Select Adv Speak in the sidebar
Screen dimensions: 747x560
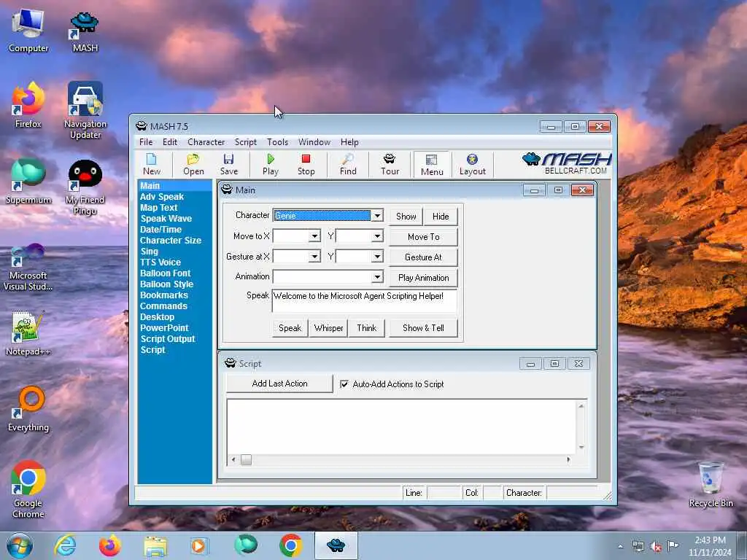[161, 197]
